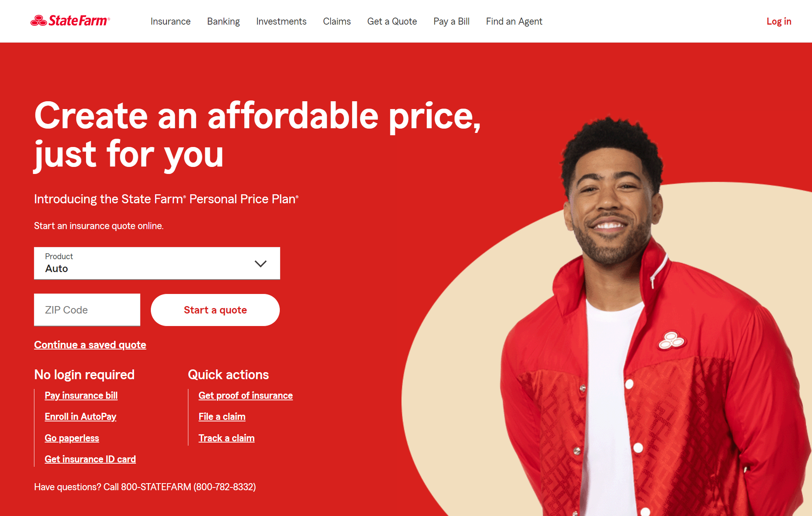812x516 pixels.
Task: Enter ZIP Code in input field
Action: (87, 310)
